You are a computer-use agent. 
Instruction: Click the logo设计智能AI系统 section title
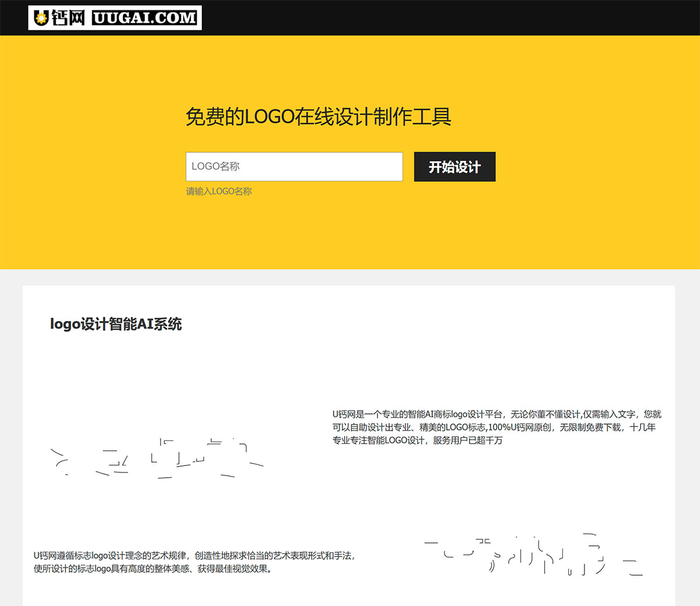116,324
